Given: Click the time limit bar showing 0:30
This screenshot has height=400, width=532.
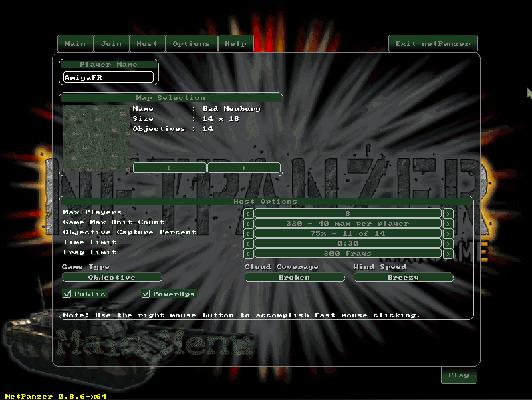Looking at the screenshot, I should click(x=348, y=244).
